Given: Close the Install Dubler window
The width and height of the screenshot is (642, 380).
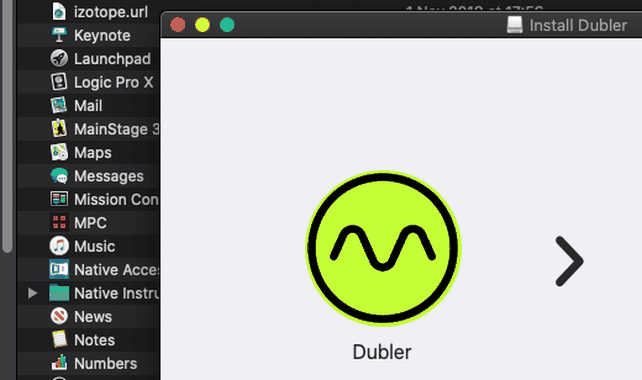Looking at the screenshot, I should point(178,25).
